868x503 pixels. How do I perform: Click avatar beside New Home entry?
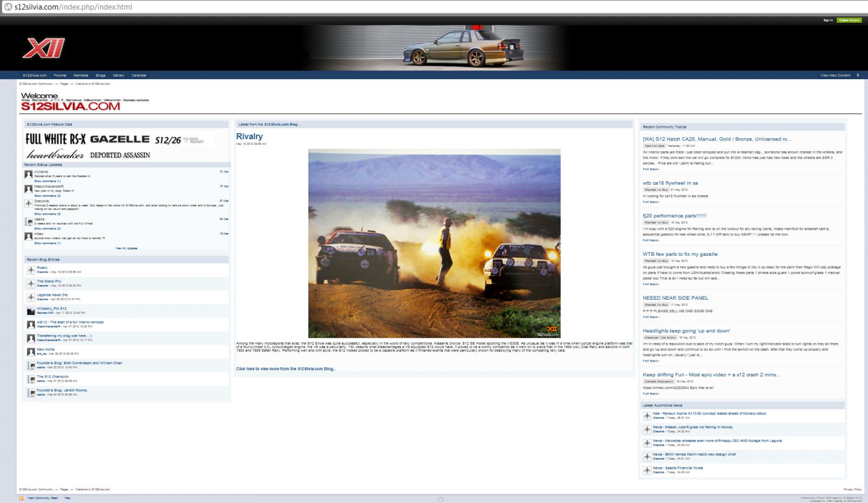point(31,352)
